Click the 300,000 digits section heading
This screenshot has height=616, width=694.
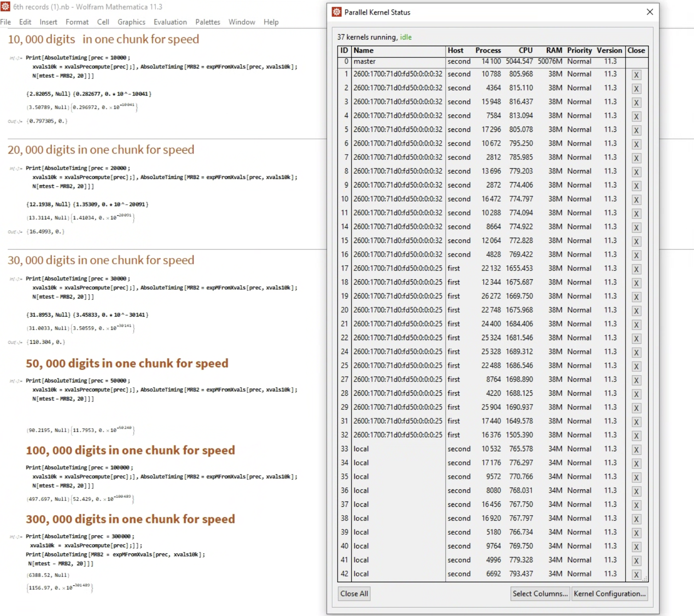point(130,519)
